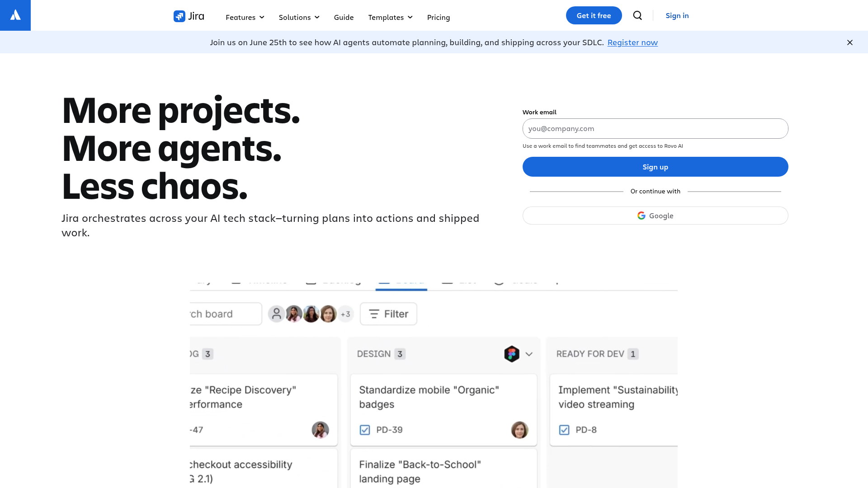Continue with Google button
Image resolution: width=868 pixels, height=488 pixels.
click(x=656, y=216)
